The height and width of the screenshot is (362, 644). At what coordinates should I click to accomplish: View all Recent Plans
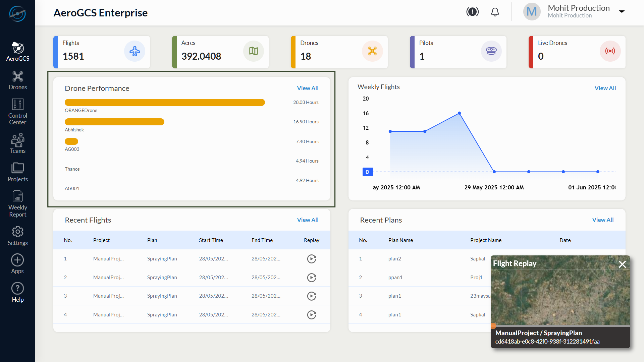[x=603, y=220]
